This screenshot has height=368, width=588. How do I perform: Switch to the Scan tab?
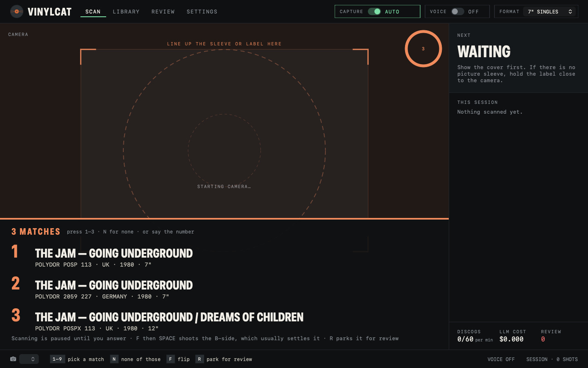[93, 11]
